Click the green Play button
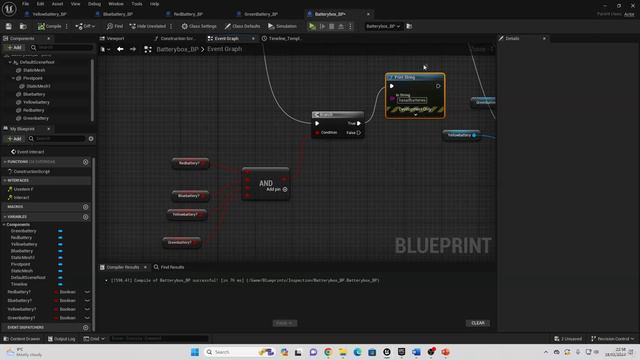Screen dimensions: 640x360 pyautogui.click(x=312, y=26)
